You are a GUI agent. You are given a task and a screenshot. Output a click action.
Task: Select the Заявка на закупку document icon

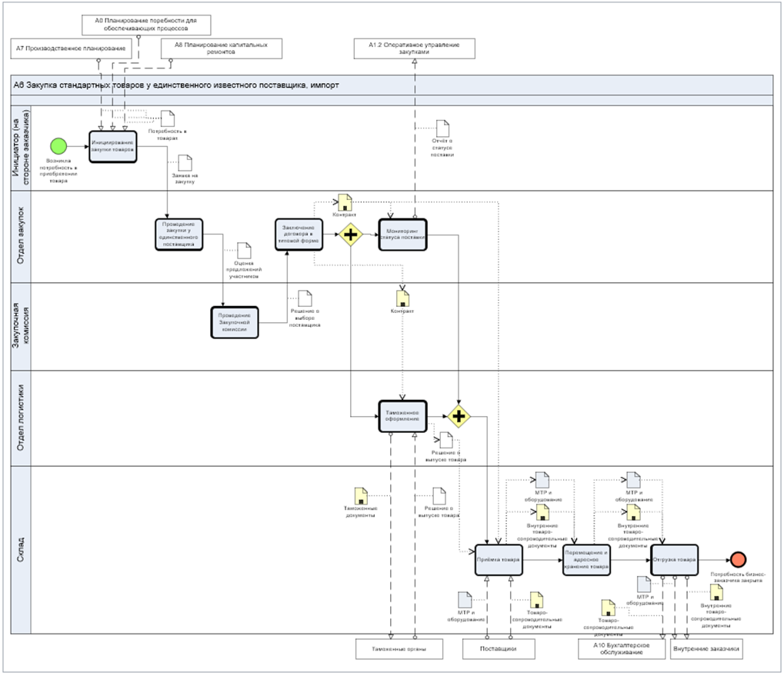click(185, 163)
